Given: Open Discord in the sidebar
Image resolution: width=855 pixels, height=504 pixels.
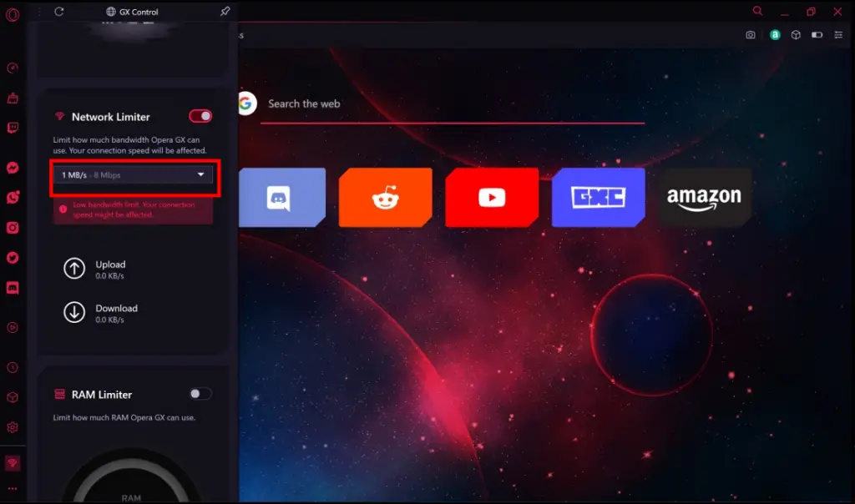Looking at the screenshot, I should tap(13, 288).
